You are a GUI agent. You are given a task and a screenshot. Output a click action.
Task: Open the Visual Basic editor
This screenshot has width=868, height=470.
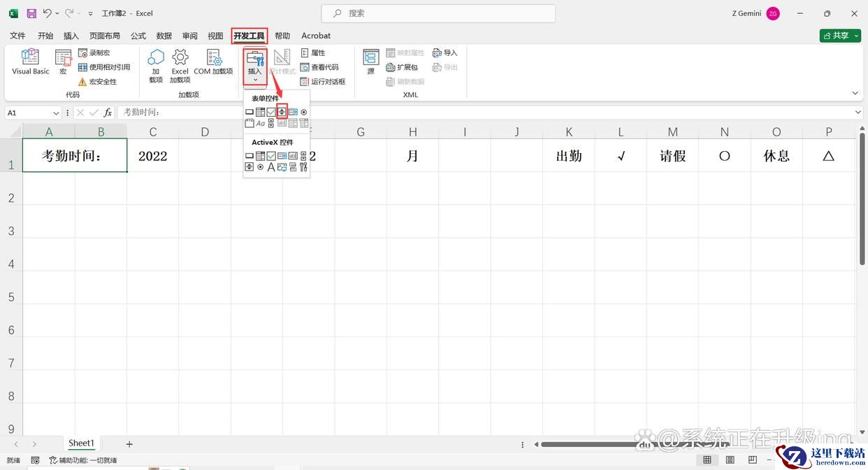click(31, 62)
